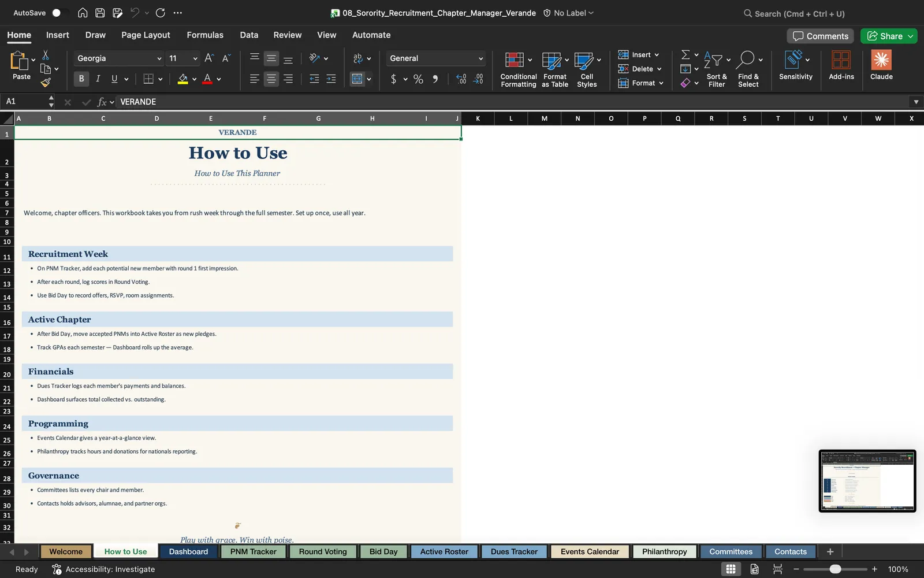
Task: Toggle Merge & Center button
Action: click(x=357, y=79)
